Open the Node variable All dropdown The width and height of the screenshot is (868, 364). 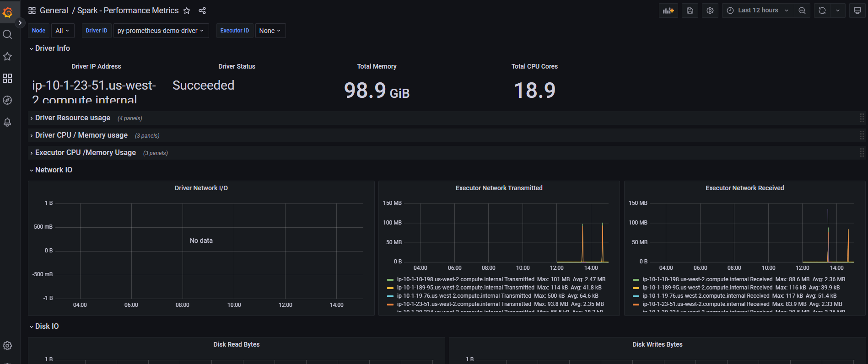tap(62, 31)
